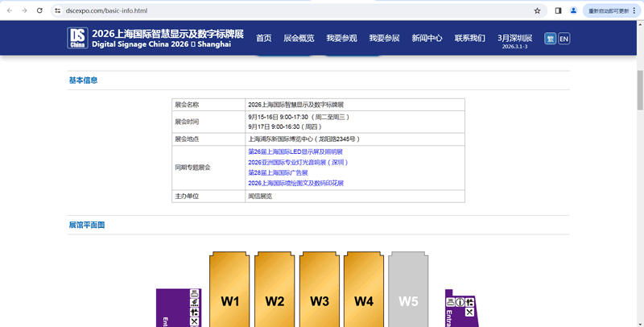The height and width of the screenshot is (327, 644).
Task: Click the DS China site logo
Action: (x=77, y=38)
